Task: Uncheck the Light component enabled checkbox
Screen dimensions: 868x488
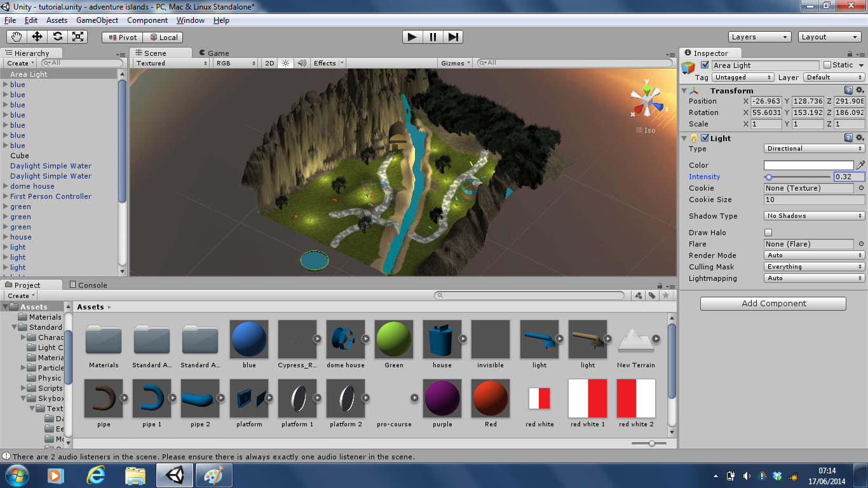Action: tap(705, 138)
